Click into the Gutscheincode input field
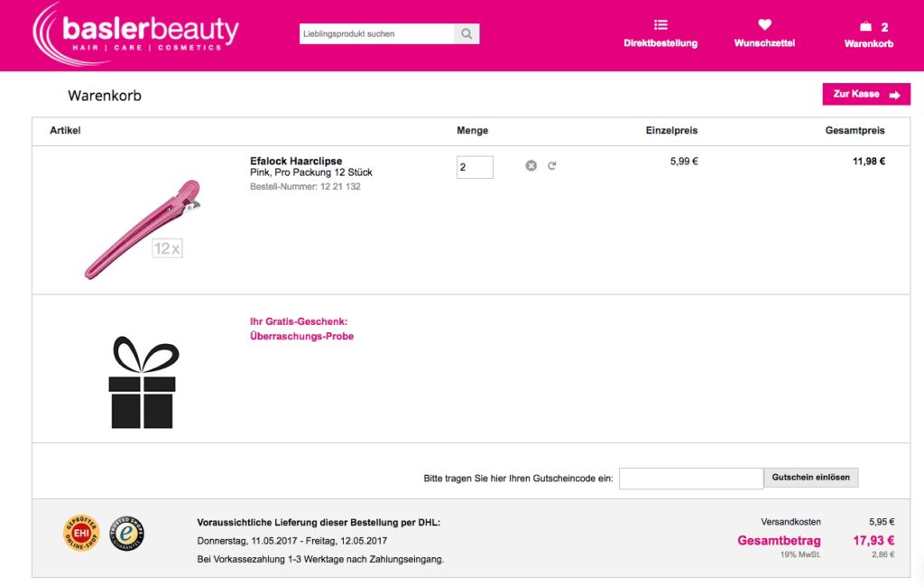The height and width of the screenshot is (586, 924). (x=690, y=478)
